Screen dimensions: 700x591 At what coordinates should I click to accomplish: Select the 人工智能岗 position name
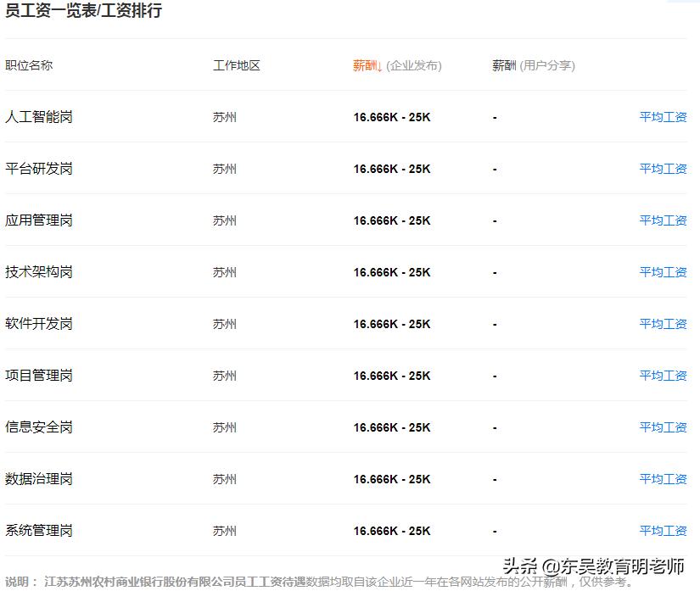pyautogui.click(x=39, y=117)
